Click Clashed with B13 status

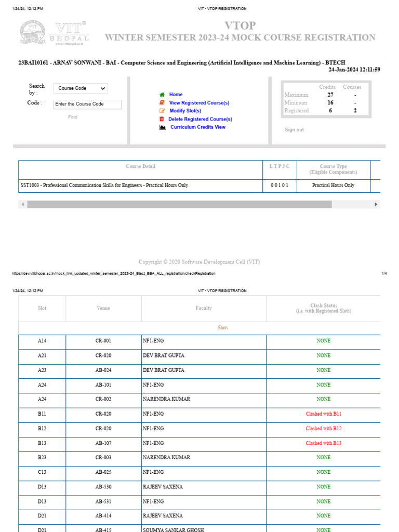[x=324, y=444]
